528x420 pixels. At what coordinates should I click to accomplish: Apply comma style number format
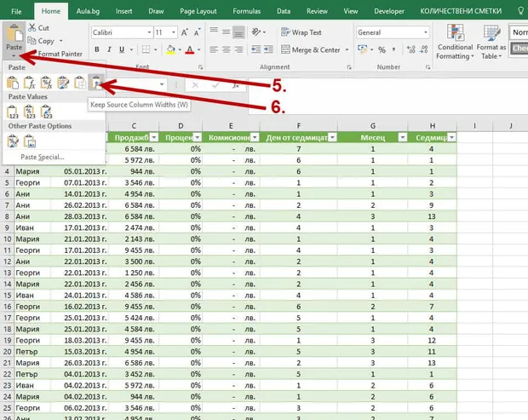point(393,50)
